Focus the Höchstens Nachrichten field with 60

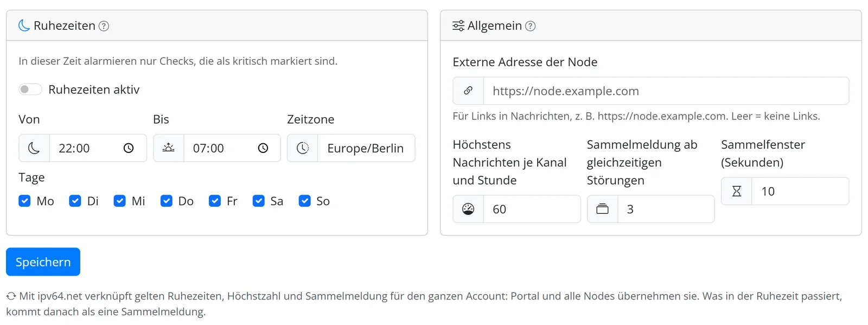pyautogui.click(x=532, y=209)
